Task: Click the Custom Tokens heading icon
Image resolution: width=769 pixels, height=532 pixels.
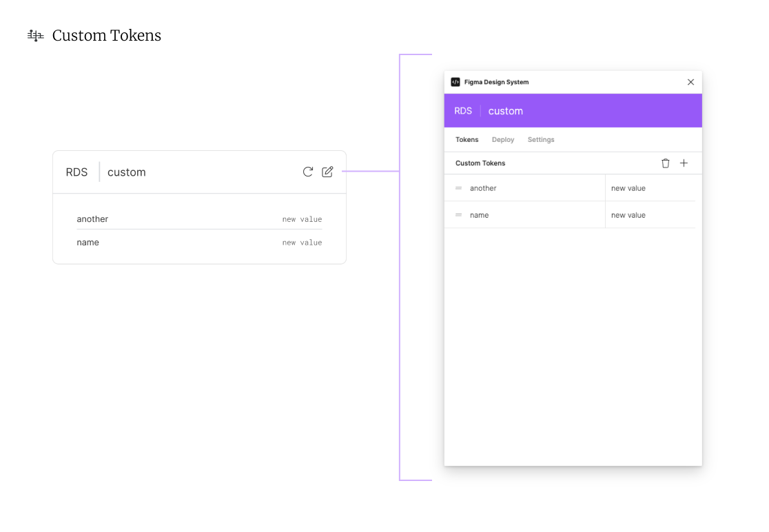Action: coord(36,35)
